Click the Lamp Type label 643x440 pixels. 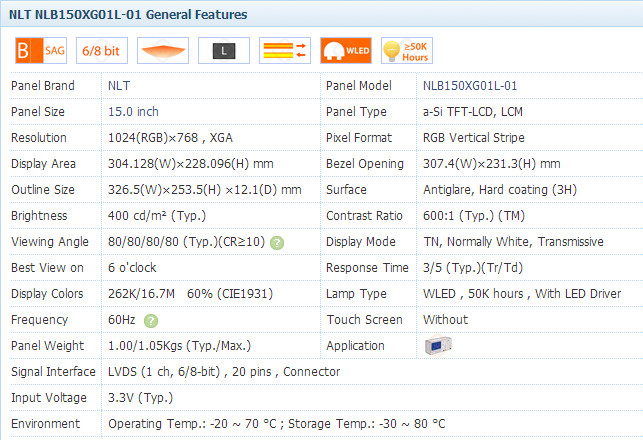pyautogui.click(x=356, y=294)
